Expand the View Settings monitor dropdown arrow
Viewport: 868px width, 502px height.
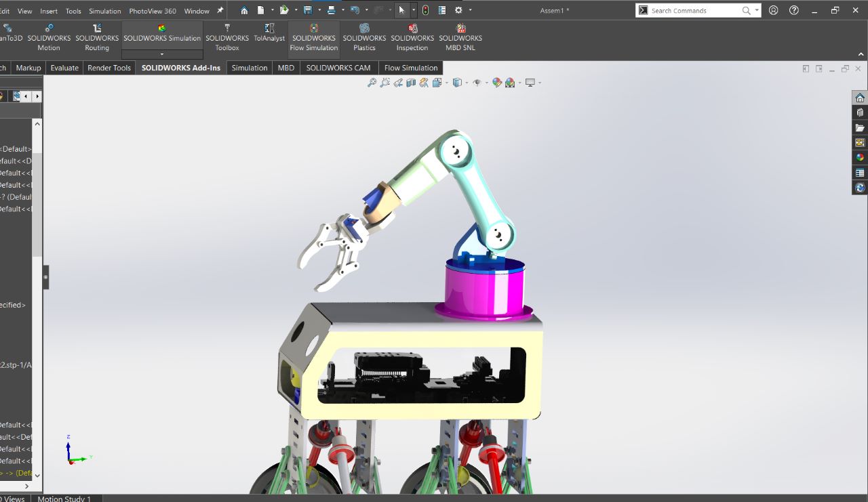click(540, 83)
